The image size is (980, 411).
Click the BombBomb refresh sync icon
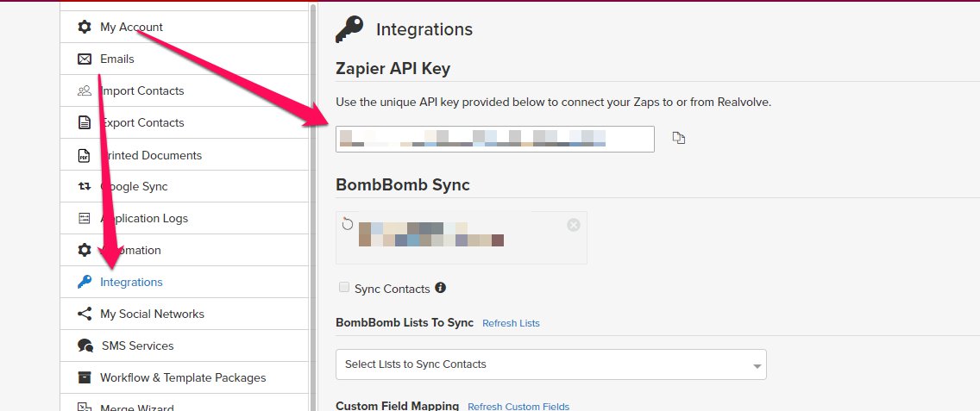tap(348, 224)
